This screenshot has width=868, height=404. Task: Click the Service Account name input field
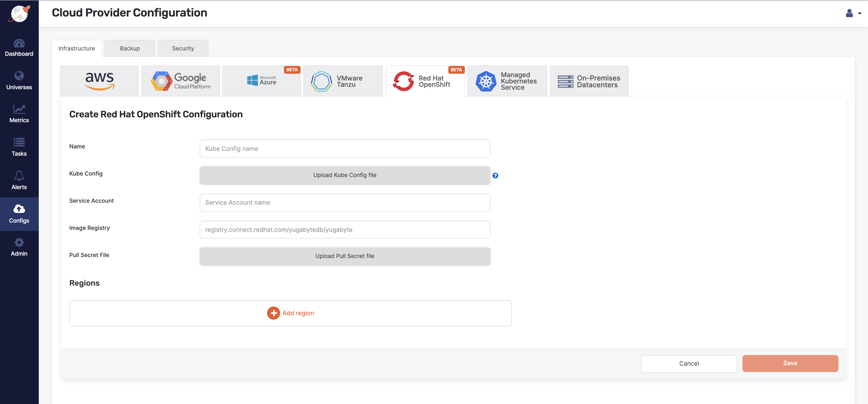(344, 202)
